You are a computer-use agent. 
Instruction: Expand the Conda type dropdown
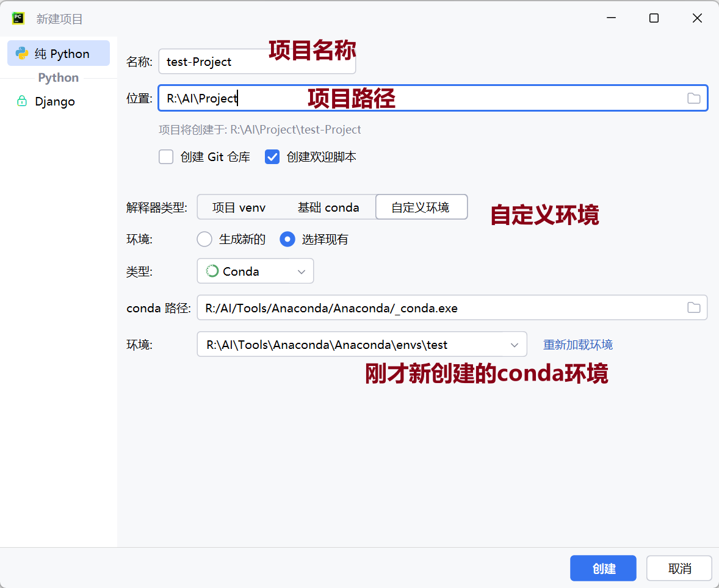pos(301,272)
